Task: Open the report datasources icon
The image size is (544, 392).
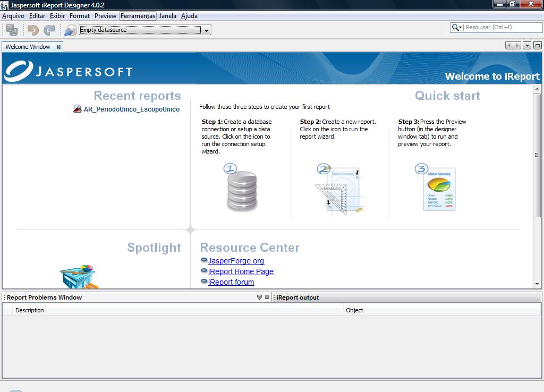Action: [x=70, y=30]
